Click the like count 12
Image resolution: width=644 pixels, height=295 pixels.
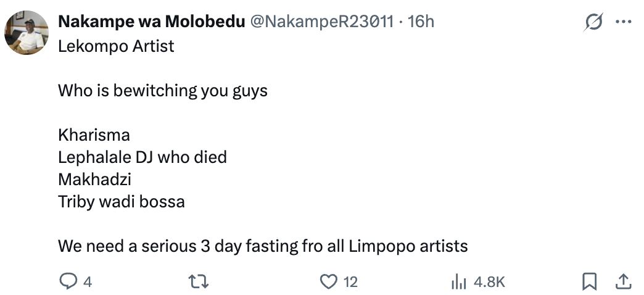pos(350,283)
